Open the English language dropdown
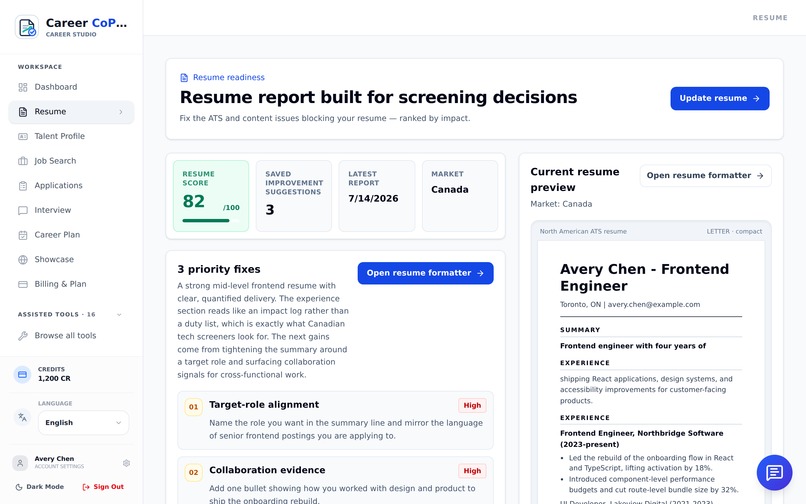806x504 pixels. [x=83, y=423]
